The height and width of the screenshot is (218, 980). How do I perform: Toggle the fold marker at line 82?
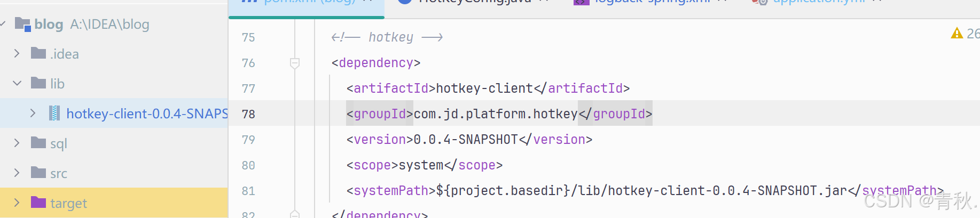pyautogui.click(x=294, y=214)
